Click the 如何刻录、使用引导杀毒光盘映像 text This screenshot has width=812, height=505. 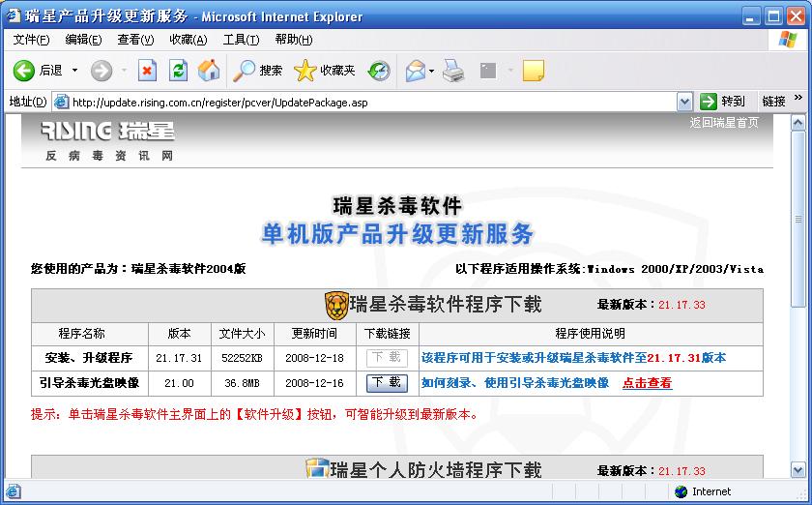coord(515,383)
